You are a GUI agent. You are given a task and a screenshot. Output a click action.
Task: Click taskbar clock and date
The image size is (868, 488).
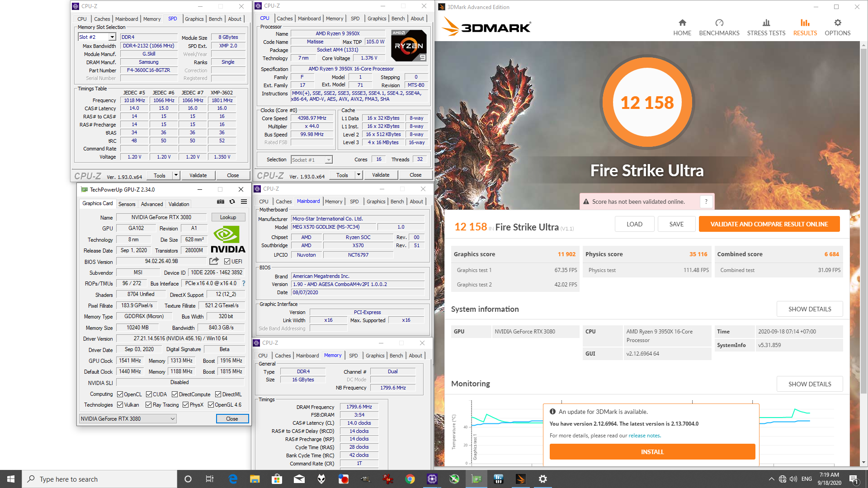pyautogui.click(x=829, y=479)
